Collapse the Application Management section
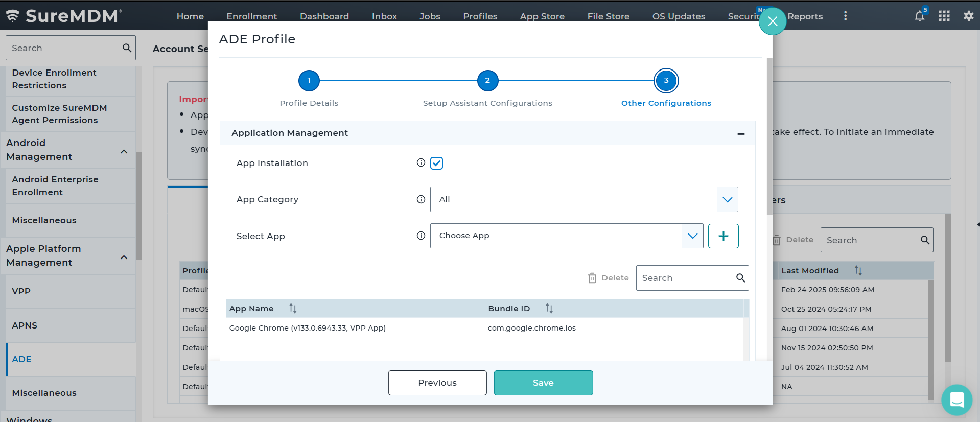 [x=740, y=133]
